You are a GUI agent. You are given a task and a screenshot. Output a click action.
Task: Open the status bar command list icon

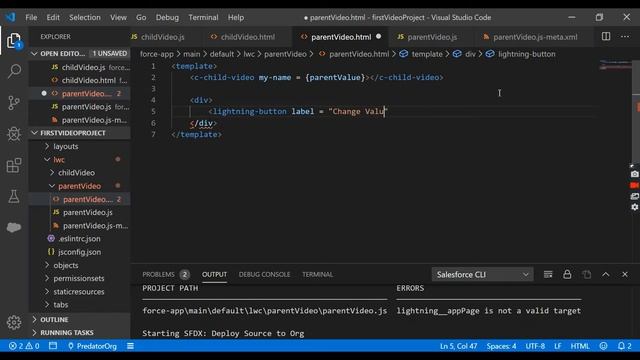tap(130, 346)
